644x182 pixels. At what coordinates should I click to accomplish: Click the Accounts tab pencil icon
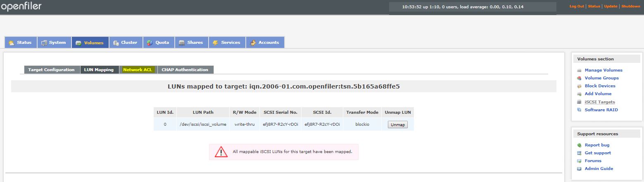(252, 43)
